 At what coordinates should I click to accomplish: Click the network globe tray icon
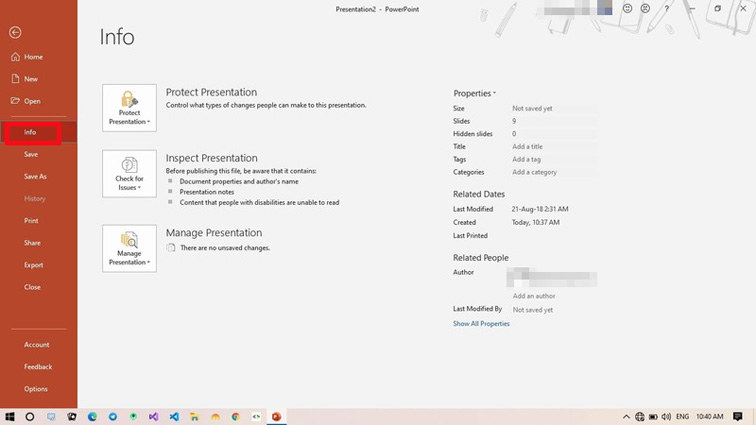(639, 416)
